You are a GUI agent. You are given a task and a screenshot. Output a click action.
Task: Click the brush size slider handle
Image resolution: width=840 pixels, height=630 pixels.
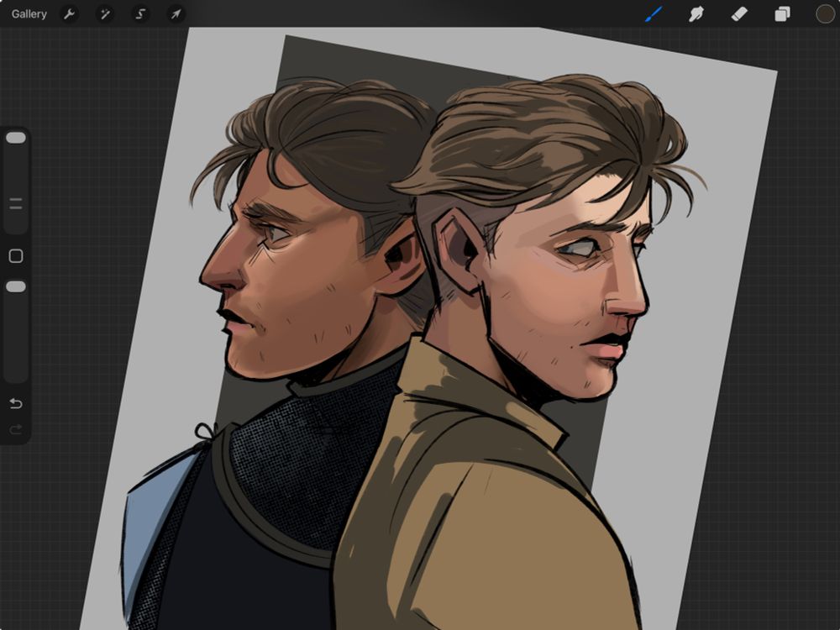15,139
